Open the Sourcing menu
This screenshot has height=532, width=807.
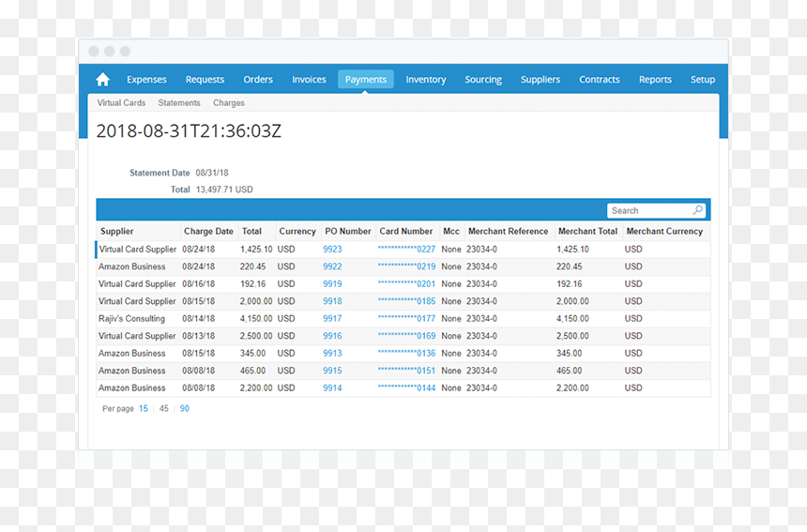click(483, 79)
